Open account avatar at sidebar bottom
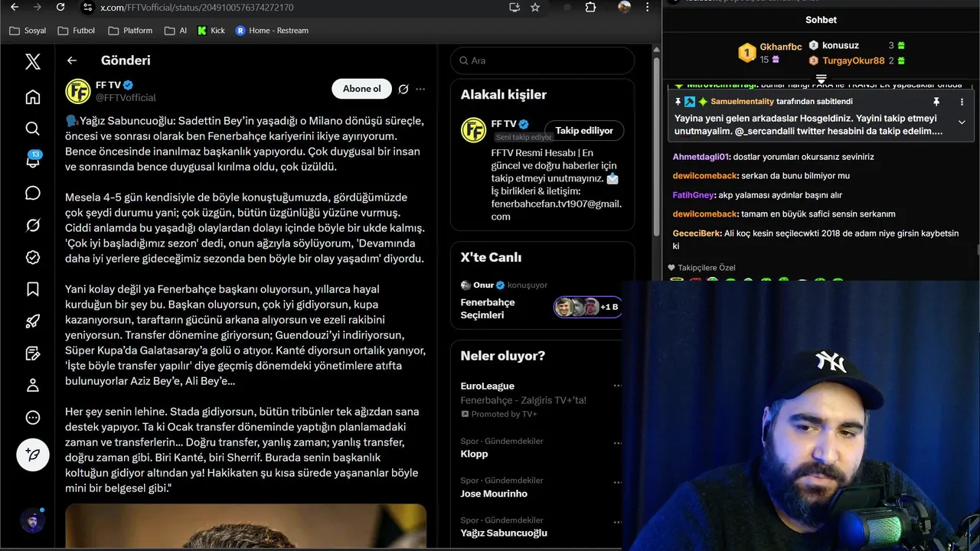 (x=32, y=521)
